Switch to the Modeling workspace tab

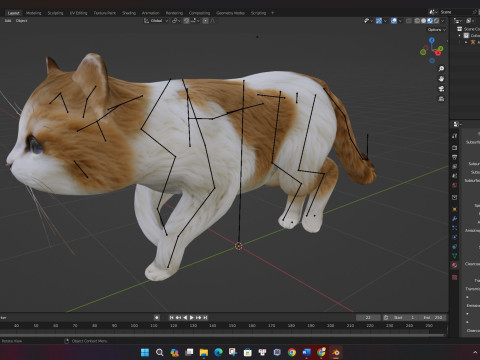33,13
